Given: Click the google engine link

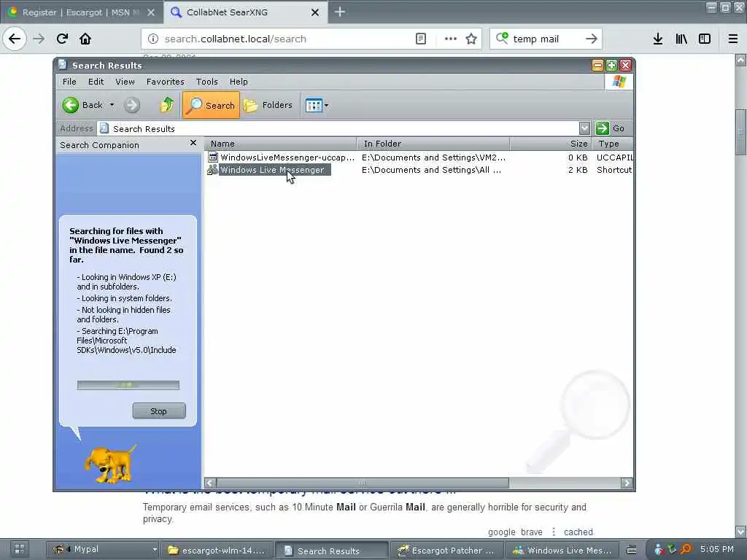Looking at the screenshot, I should pos(502,532).
